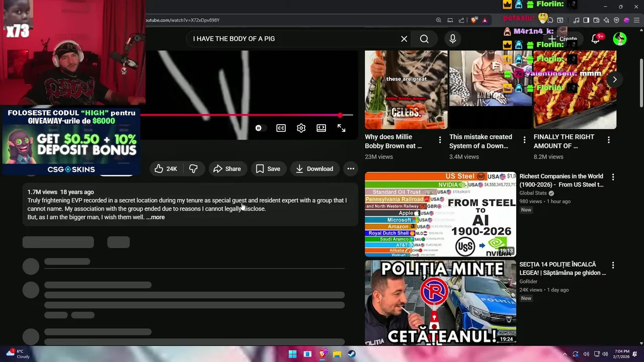The image size is (644, 362).
Task: Open the 'these are great' short thumbnail
Action: pos(406,89)
